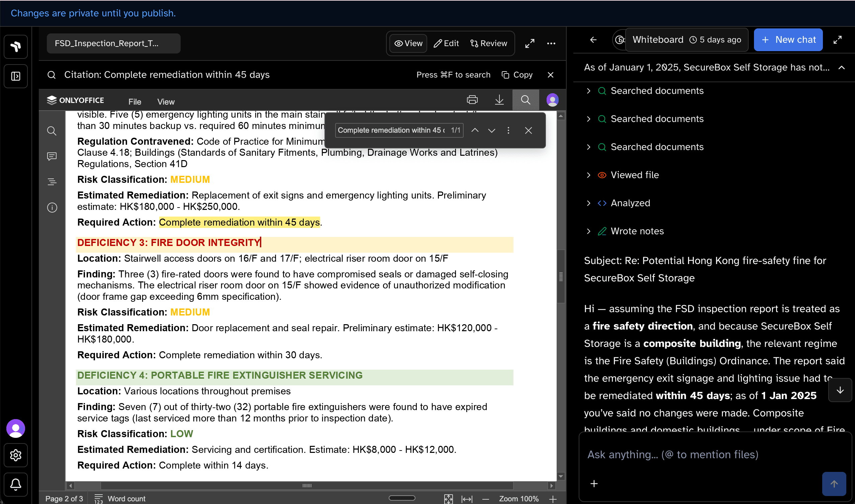Click the document info icon in sidebar
855x504 pixels.
point(52,208)
